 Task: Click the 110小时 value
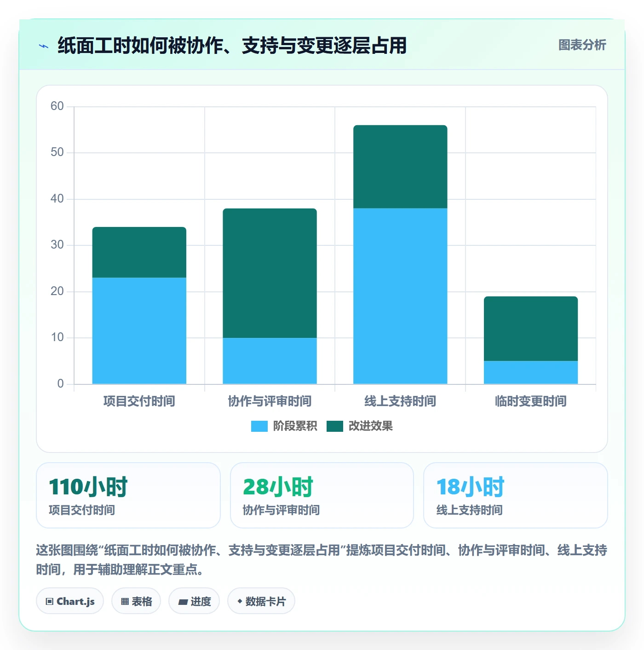tap(88, 487)
